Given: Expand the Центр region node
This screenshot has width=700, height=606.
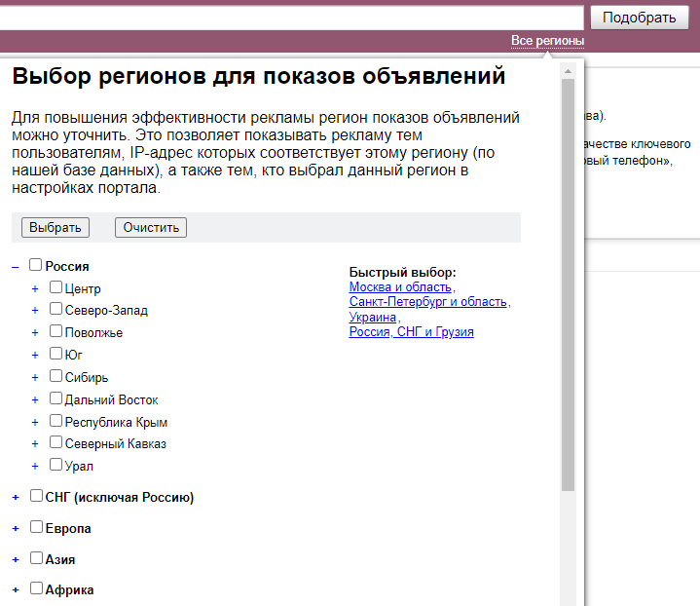Looking at the screenshot, I should (35, 288).
